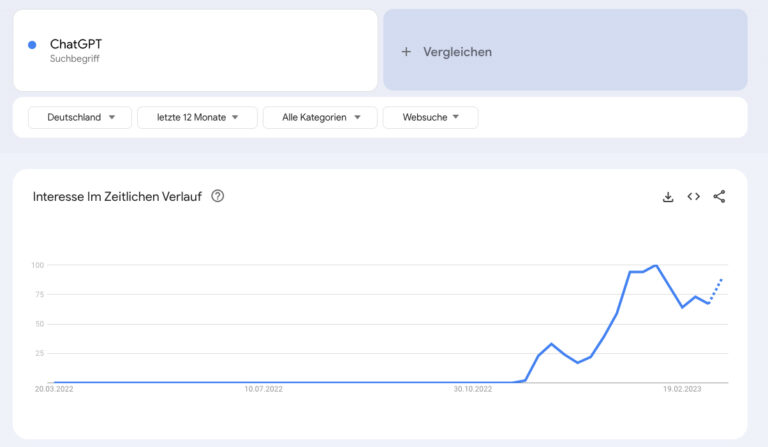Image resolution: width=768 pixels, height=447 pixels.
Task: Expand the letzte 12 Monate time range
Action: coord(197,118)
